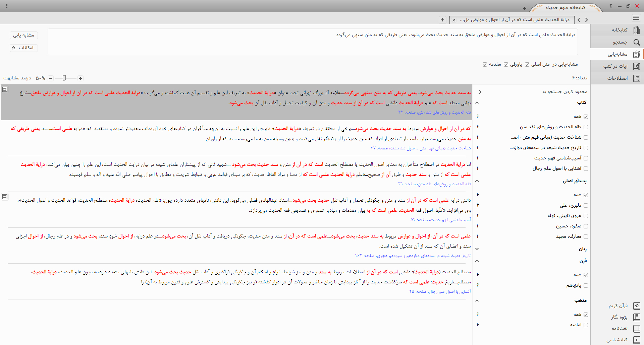Viewport: 644px width, 345px height.
Task: Open the کتابخانه library sidebar icon
Action: click(x=637, y=30)
